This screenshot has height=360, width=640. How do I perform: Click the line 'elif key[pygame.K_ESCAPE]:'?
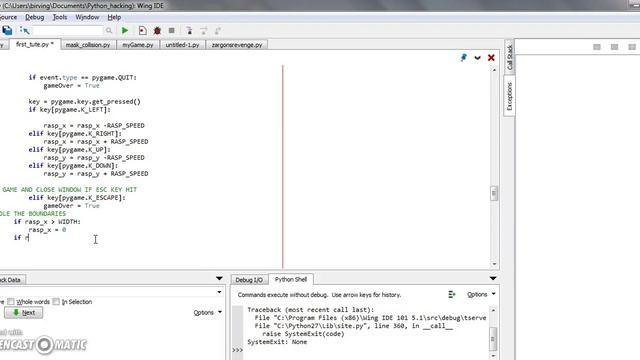77,198
